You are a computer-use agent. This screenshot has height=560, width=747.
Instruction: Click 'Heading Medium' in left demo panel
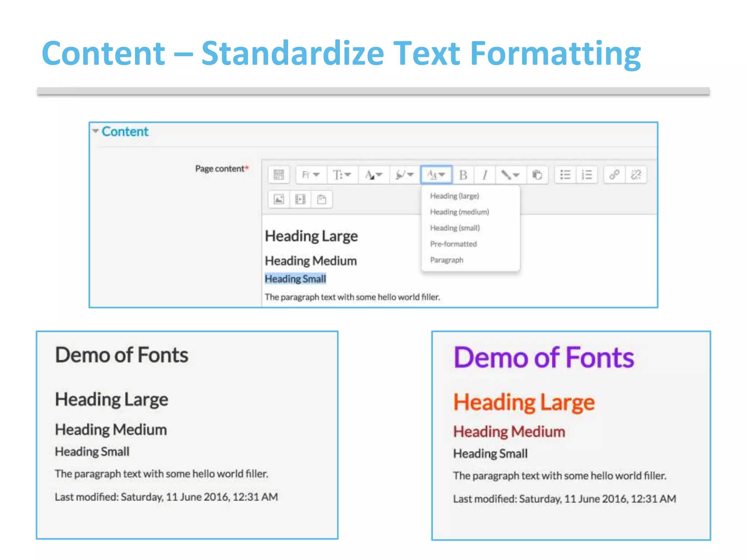tap(111, 430)
